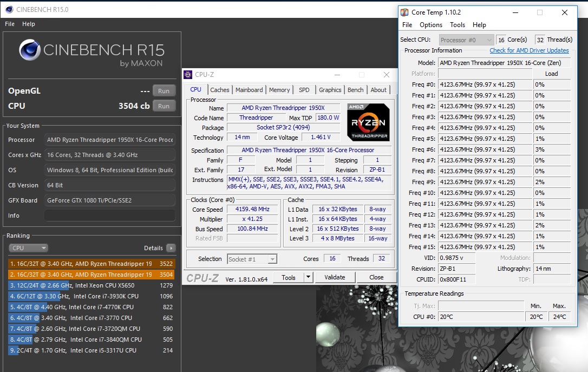Open the File menu in Cinebench
588x372 pixels.
(10, 24)
